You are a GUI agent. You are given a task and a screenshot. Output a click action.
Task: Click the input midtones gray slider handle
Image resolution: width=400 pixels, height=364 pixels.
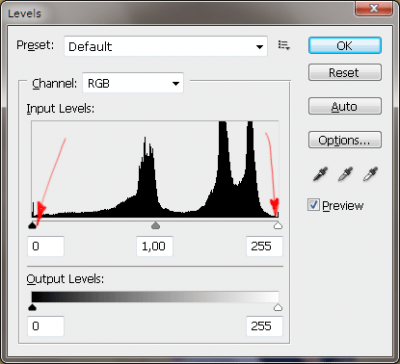tap(155, 226)
